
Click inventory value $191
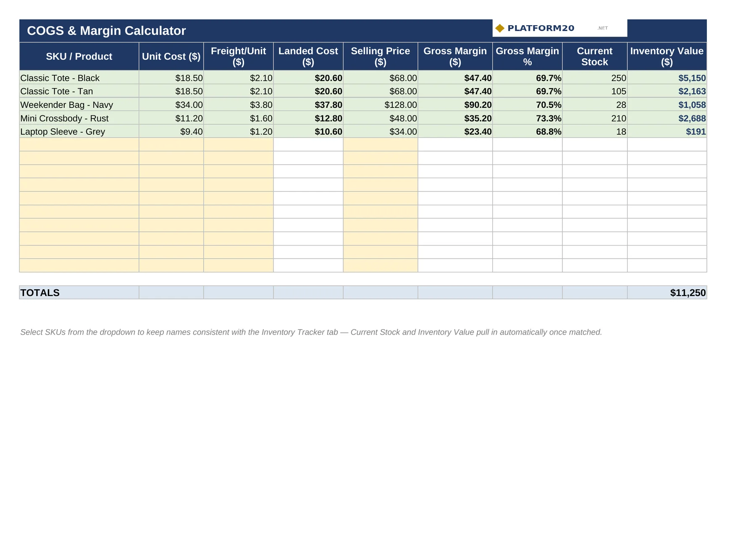tap(667, 131)
